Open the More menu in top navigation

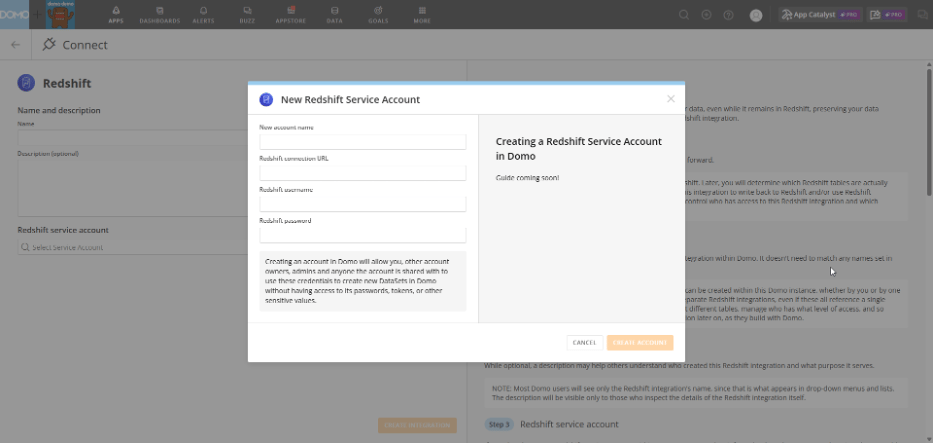(422, 15)
